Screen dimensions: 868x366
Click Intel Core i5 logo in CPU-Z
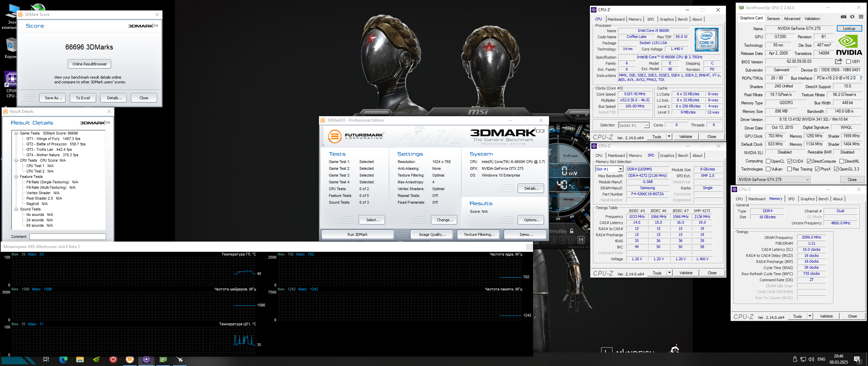[x=707, y=40]
